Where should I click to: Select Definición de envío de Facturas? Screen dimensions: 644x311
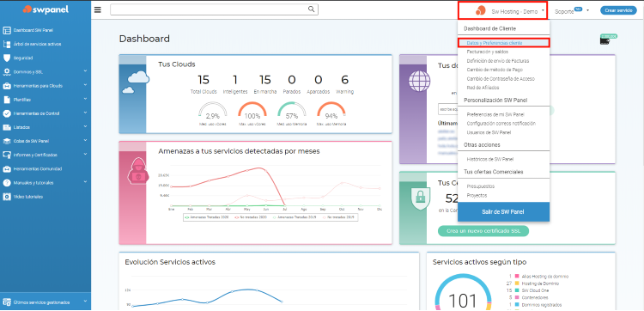click(498, 61)
